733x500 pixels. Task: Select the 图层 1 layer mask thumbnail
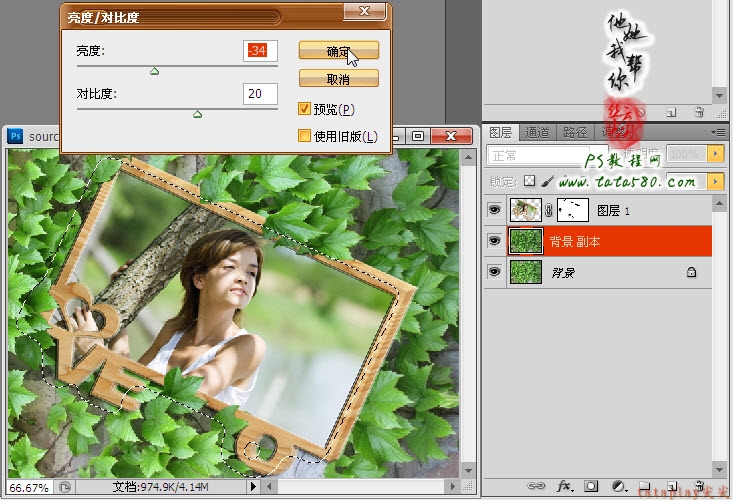coord(573,210)
